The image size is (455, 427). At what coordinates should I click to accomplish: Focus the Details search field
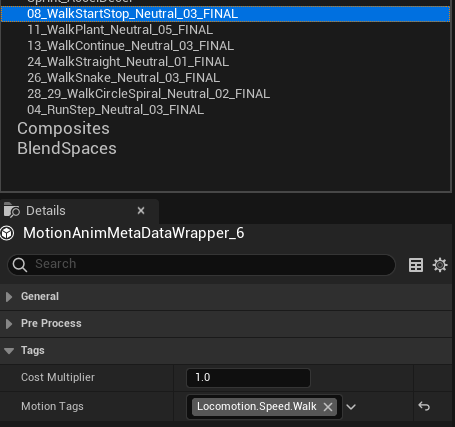point(201,265)
